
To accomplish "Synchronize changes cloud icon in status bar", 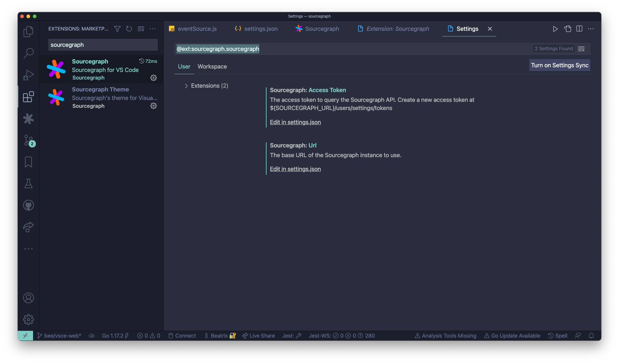I will pos(92,336).
